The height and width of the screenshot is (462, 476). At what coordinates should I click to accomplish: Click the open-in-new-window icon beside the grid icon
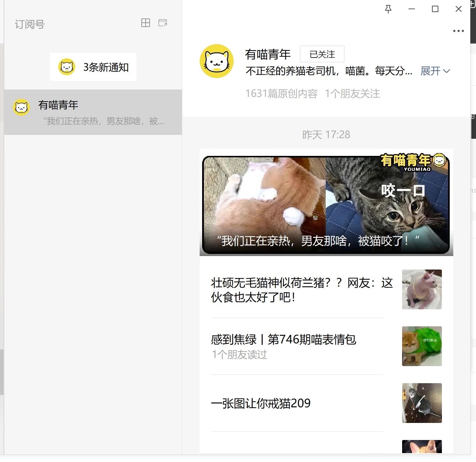point(163,23)
